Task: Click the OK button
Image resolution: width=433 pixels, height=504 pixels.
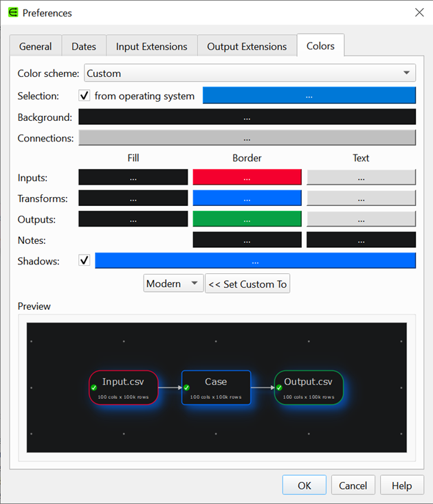Action: pos(304,485)
